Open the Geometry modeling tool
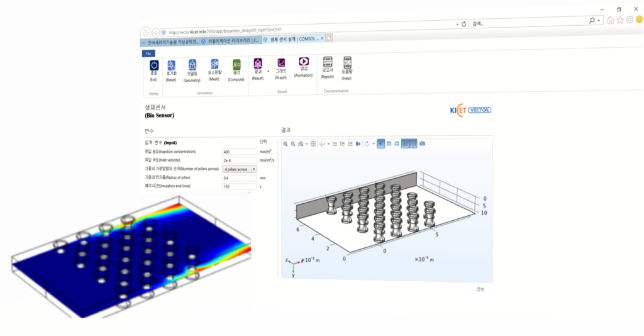This screenshot has height=336, width=644. (192, 65)
